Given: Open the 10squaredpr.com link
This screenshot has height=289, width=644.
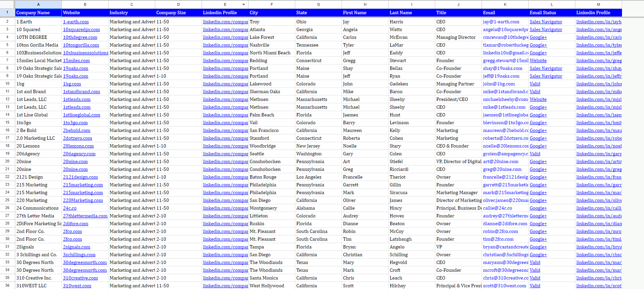Looking at the screenshot, I should click(81, 29).
